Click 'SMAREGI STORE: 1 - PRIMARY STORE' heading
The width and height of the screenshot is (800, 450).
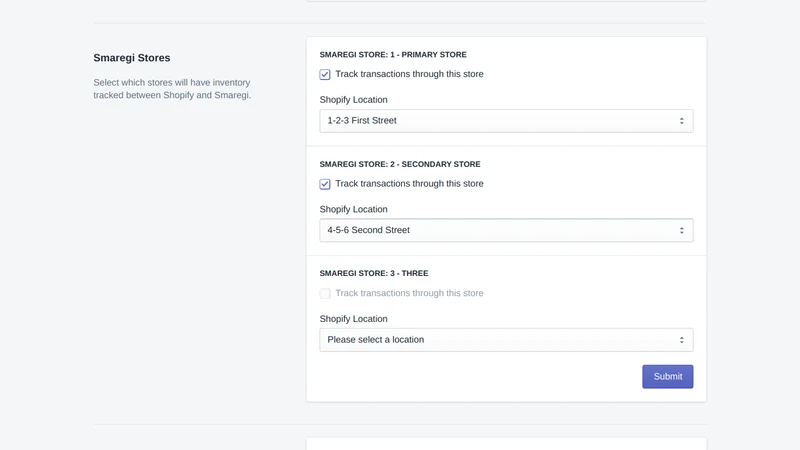(x=393, y=55)
